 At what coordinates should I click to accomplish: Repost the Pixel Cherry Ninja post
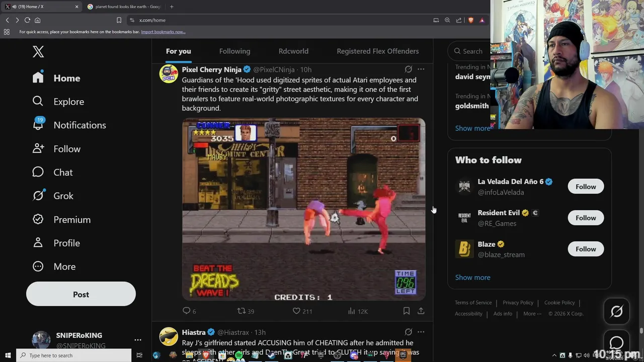click(x=246, y=311)
